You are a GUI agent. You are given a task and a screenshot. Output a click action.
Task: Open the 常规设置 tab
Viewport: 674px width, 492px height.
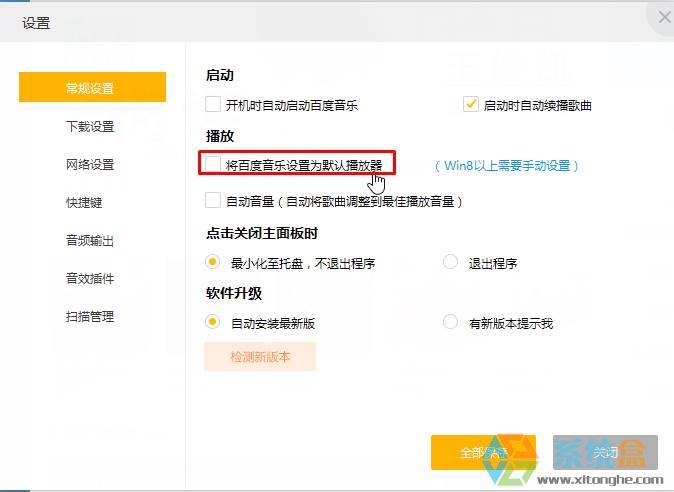click(92, 87)
